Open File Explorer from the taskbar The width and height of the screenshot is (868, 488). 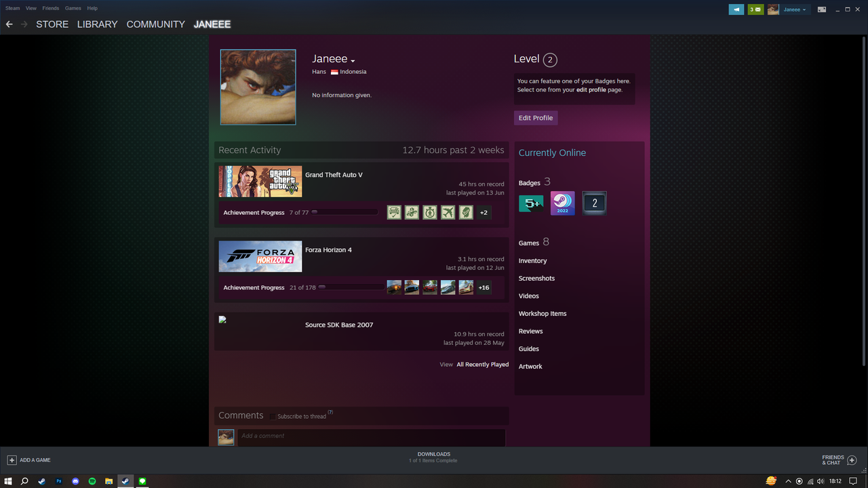[x=108, y=481]
